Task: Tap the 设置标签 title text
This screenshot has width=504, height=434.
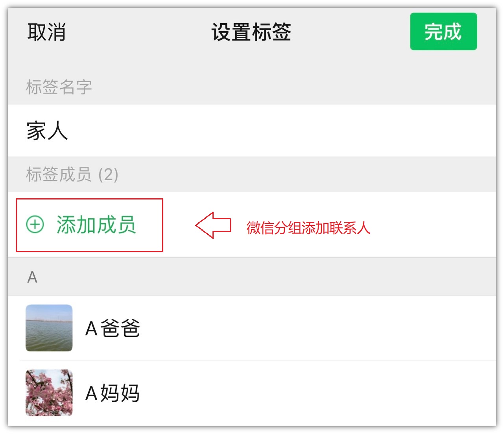Action: 251,33
